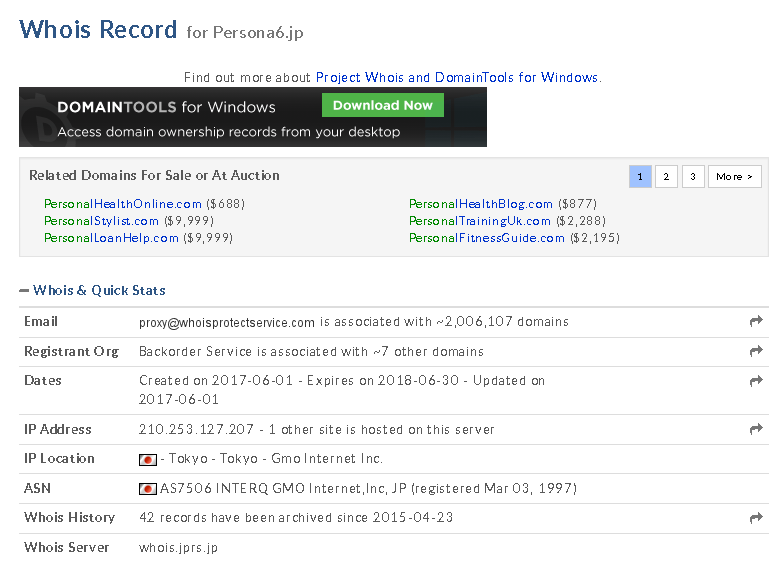The image size is (781, 574).
Task: Click the 'Created on 2017-06-01' dates text
Action: [216, 381]
